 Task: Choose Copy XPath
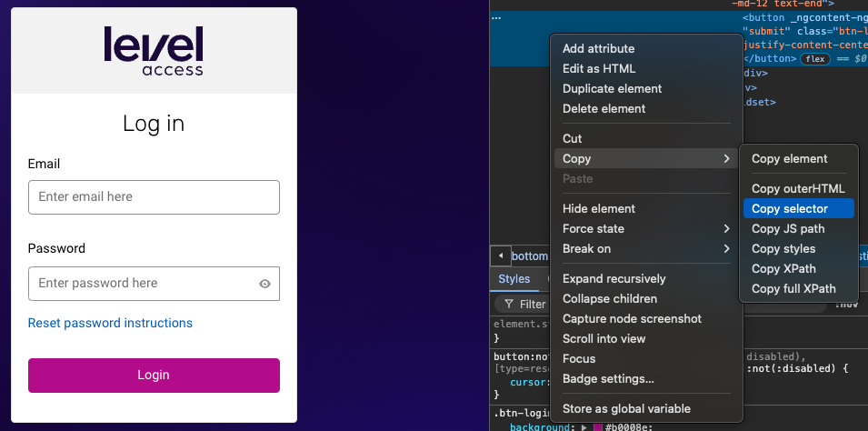tap(783, 268)
